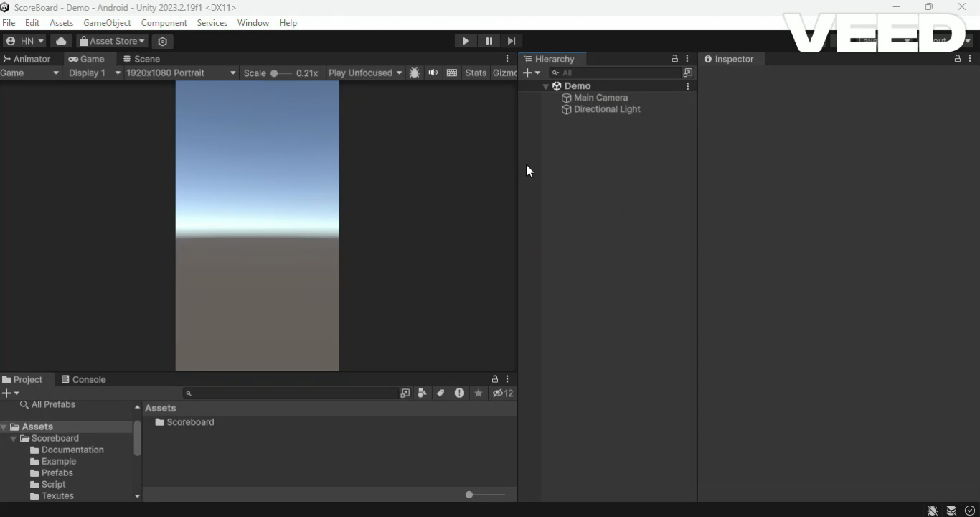Lock the Project panel
Screen dimensions: 980x517
coord(494,379)
